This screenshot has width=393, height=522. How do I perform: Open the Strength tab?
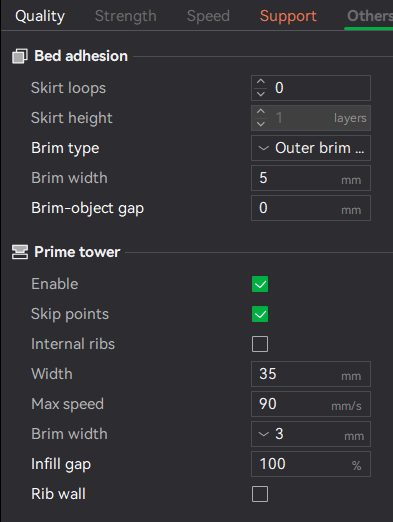(126, 16)
